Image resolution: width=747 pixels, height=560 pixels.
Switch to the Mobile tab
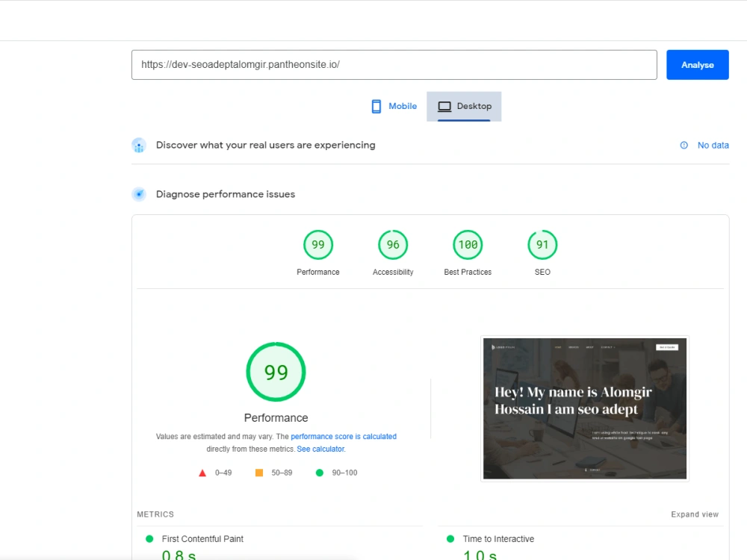[x=394, y=106]
